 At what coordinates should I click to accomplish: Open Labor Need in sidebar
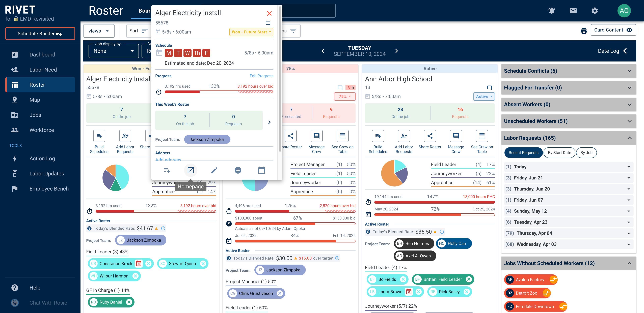pos(40,70)
